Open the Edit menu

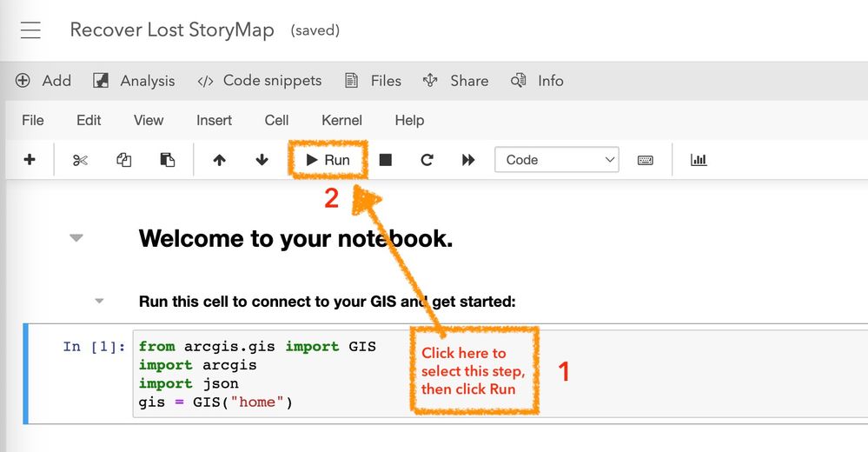(x=89, y=120)
